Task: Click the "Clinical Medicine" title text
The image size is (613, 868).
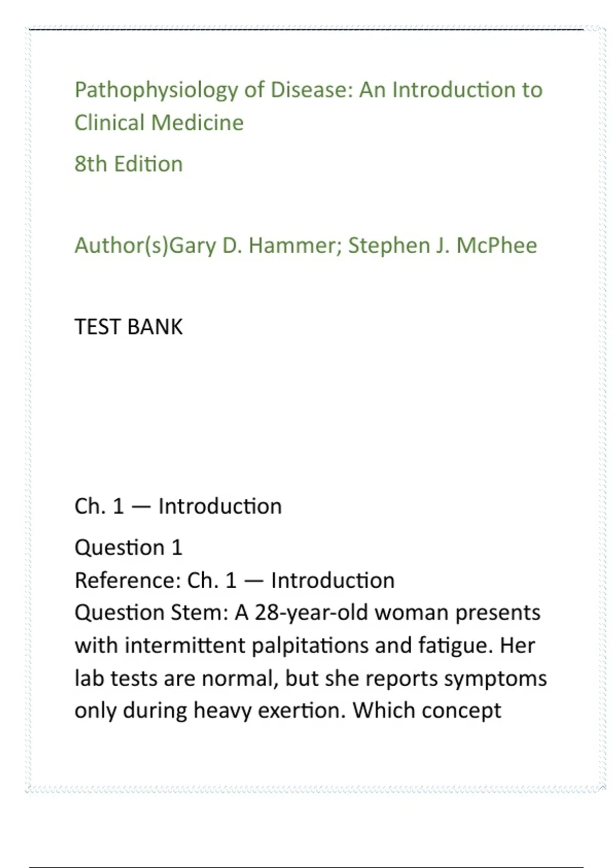Action: click(x=159, y=123)
